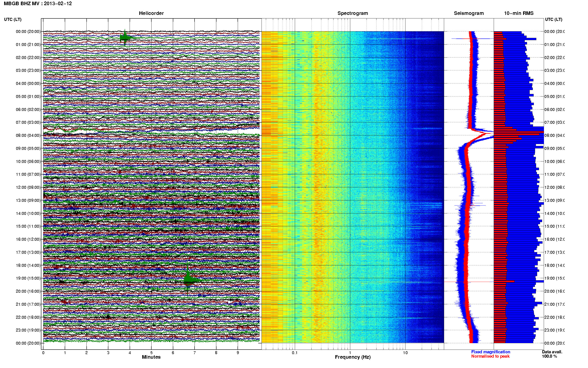This screenshot has width=588, height=368.
Task: Select the '13:00 (09:00)' time label on the left axis
Action: [x=28, y=201]
